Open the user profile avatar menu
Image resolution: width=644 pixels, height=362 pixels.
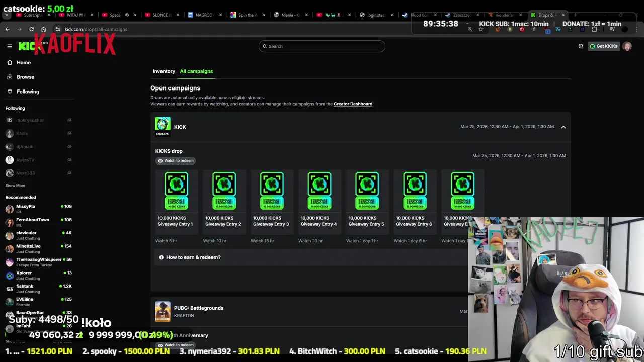pyautogui.click(x=627, y=46)
